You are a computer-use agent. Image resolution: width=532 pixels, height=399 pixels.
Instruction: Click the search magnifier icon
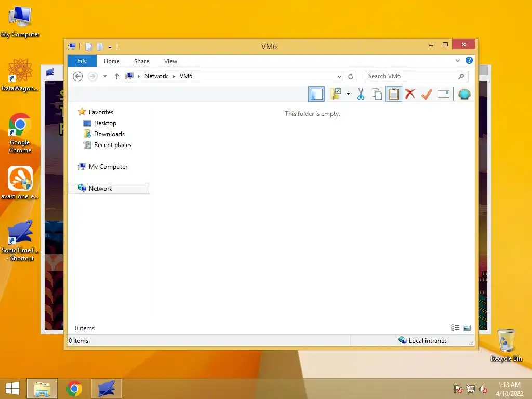[x=461, y=76]
